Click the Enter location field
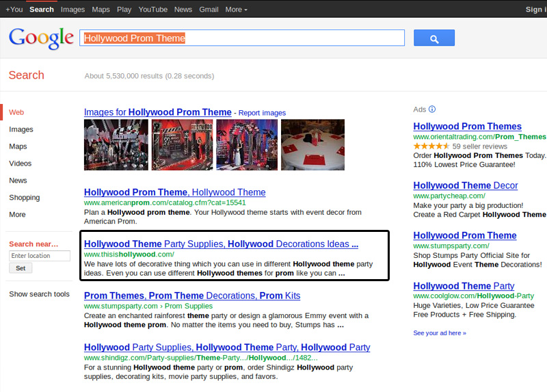Screen dimensions: 547x392 pyautogui.click(x=40, y=255)
